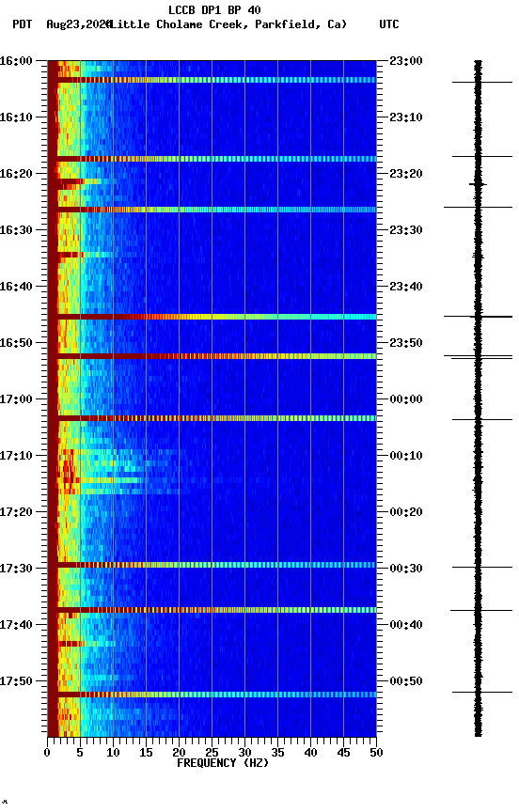
Task: Click the broadband spectrogram band just before 17:30
Action: tap(212, 565)
